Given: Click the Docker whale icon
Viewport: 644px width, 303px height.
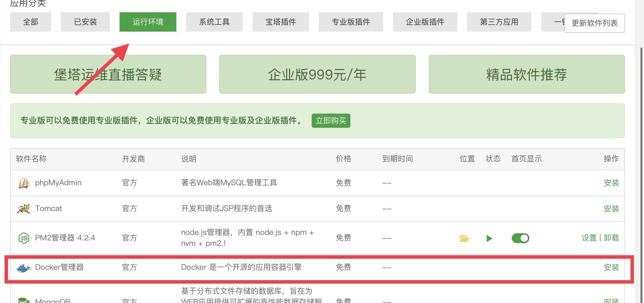Looking at the screenshot, I should tap(24, 268).
